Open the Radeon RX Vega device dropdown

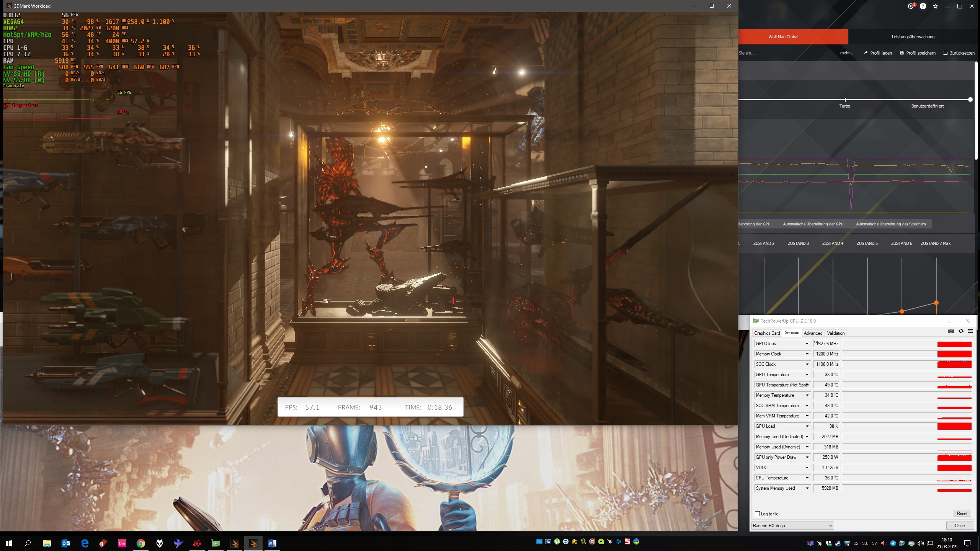coord(792,526)
